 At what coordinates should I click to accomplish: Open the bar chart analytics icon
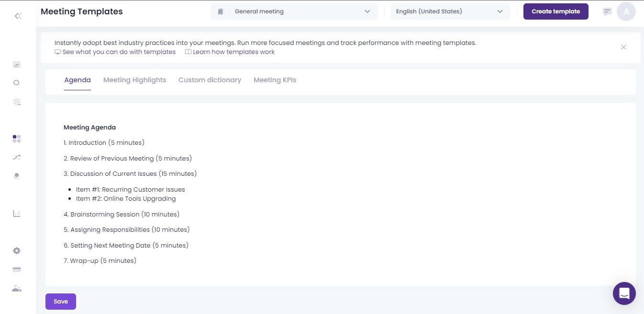point(17,214)
